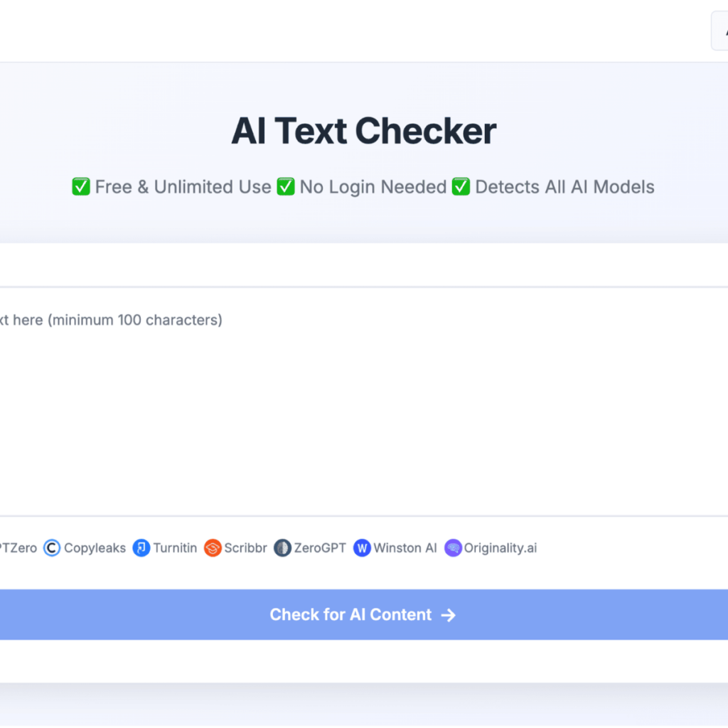Screen dimensions: 728x728
Task: Click the orange Scribbr logo icon
Action: point(213,548)
